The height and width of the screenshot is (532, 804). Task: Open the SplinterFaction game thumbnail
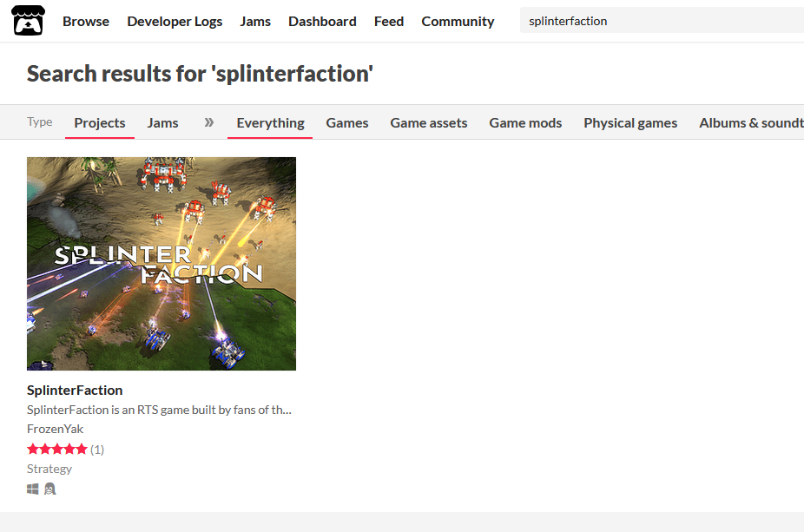point(161,264)
